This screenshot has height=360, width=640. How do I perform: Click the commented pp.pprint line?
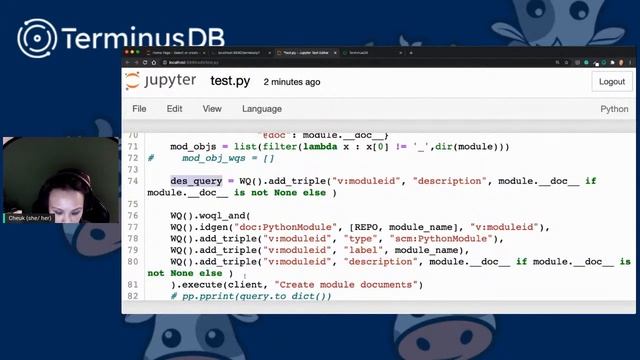(x=251, y=296)
